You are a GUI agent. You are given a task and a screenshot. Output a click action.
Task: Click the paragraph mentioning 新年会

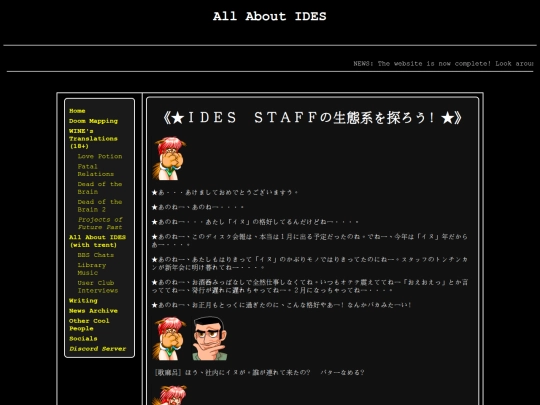[310, 263]
